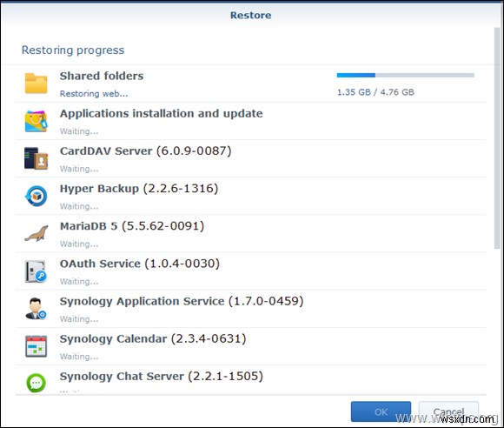Image resolution: width=504 pixels, height=428 pixels.
Task: Click the Cancel button
Action: 448,411
